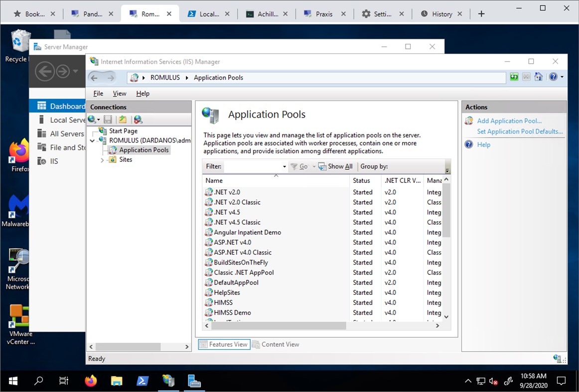This screenshot has height=392, width=579.
Task: Switch to Content View tab
Action: (x=276, y=344)
